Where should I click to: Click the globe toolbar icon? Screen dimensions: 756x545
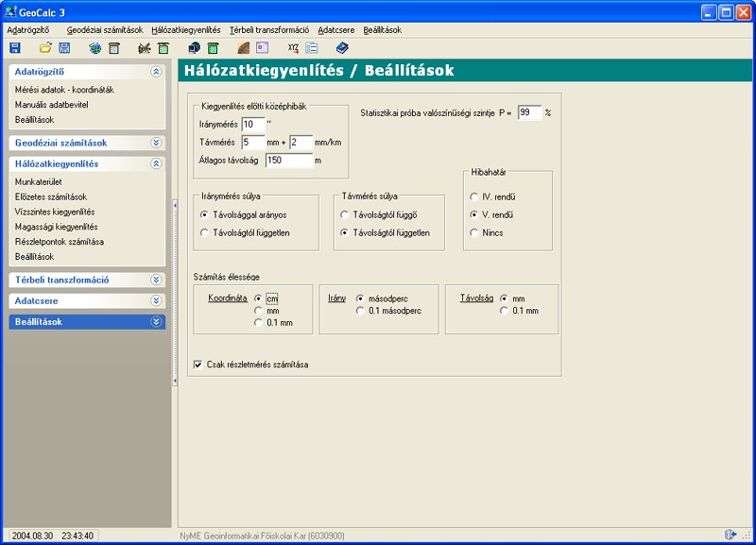tap(95, 48)
